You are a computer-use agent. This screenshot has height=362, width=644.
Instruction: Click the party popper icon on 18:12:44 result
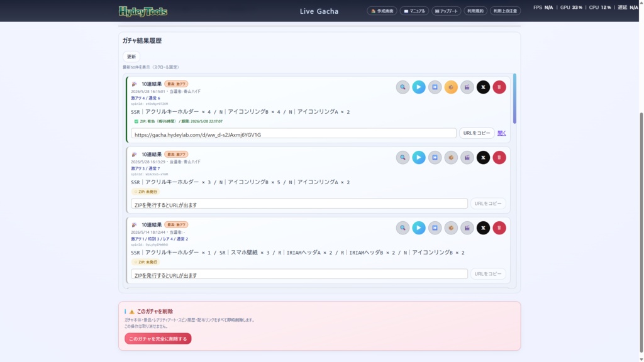pyautogui.click(x=135, y=225)
